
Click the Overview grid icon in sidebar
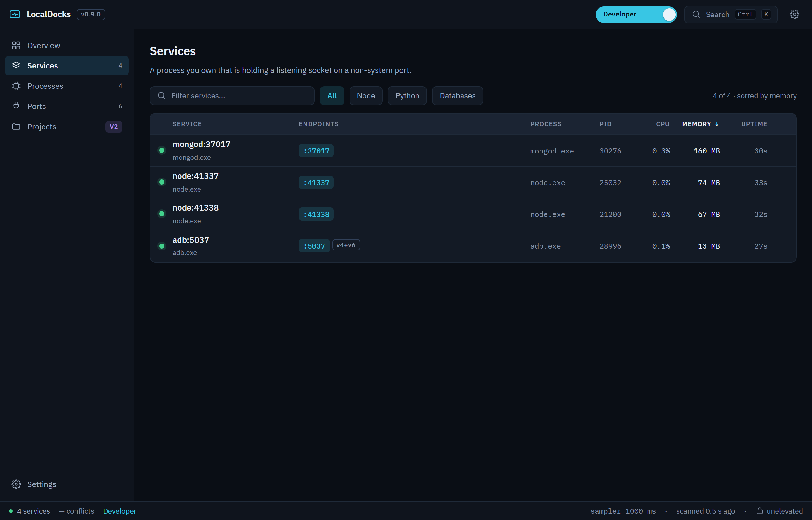coord(16,45)
